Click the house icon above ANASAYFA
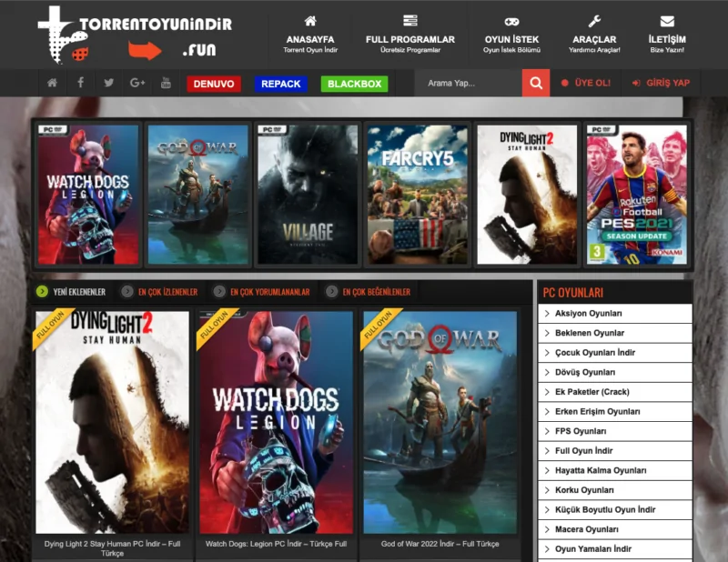The height and width of the screenshot is (562, 728). click(x=310, y=21)
